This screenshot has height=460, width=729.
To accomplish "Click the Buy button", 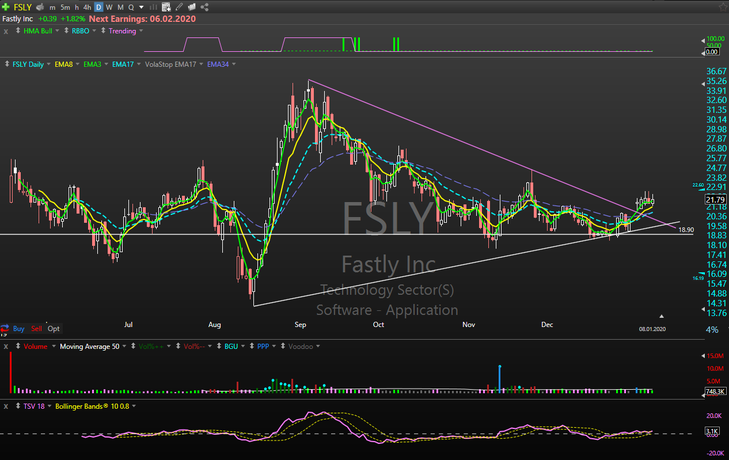I will [19, 329].
